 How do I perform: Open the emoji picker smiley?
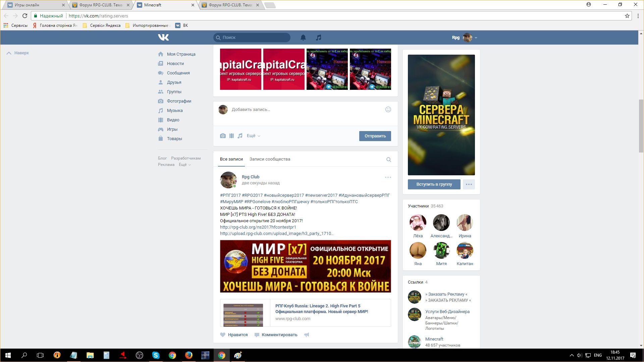point(388,110)
